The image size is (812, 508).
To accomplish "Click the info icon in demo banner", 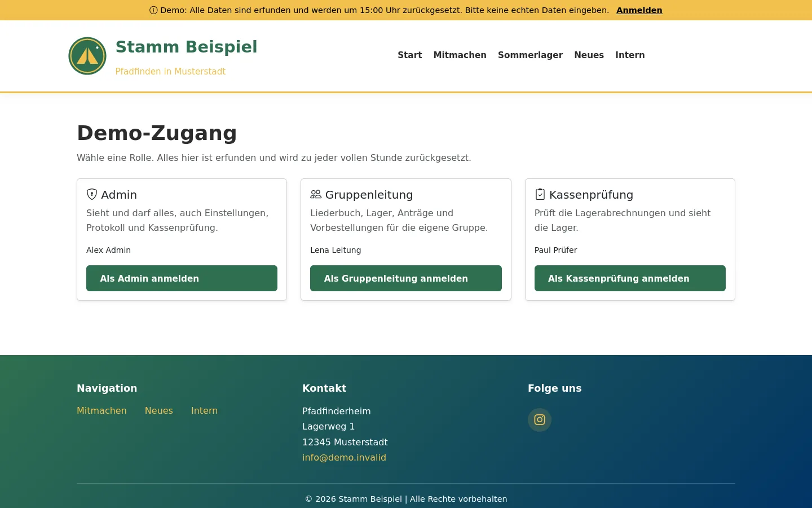I will pos(153,10).
